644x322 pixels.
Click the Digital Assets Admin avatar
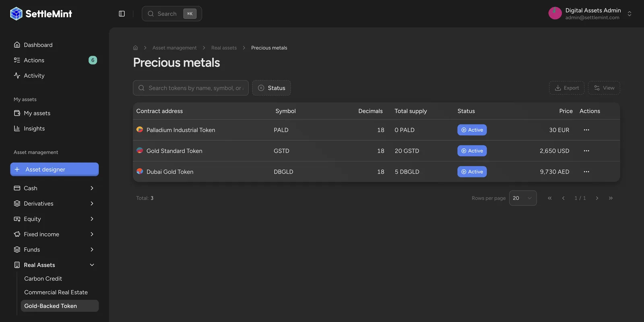(x=555, y=13)
